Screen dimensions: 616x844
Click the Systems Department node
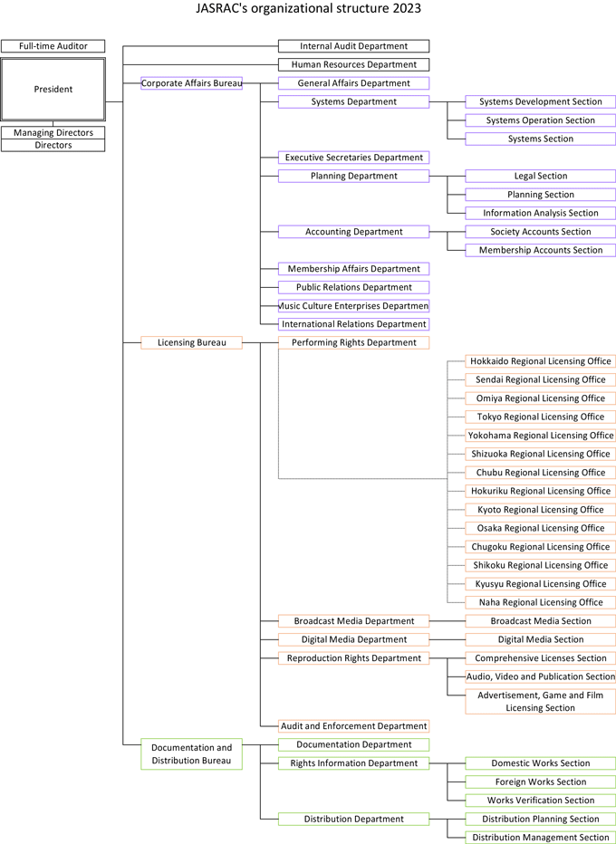coord(353,102)
